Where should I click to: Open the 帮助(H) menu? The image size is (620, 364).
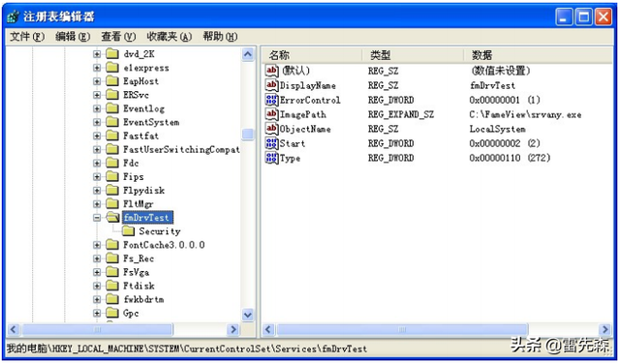pyautogui.click(x=220, y=37)
